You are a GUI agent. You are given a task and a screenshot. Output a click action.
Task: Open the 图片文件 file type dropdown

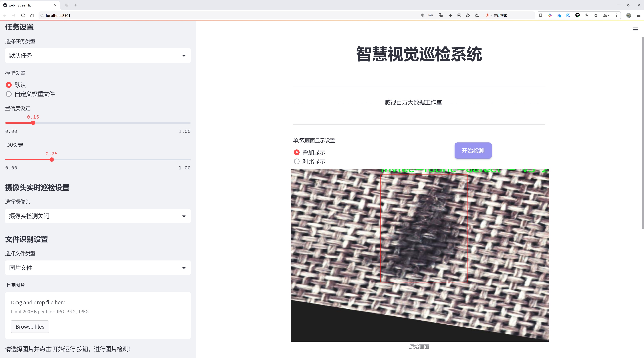click(x=98, y=268)
